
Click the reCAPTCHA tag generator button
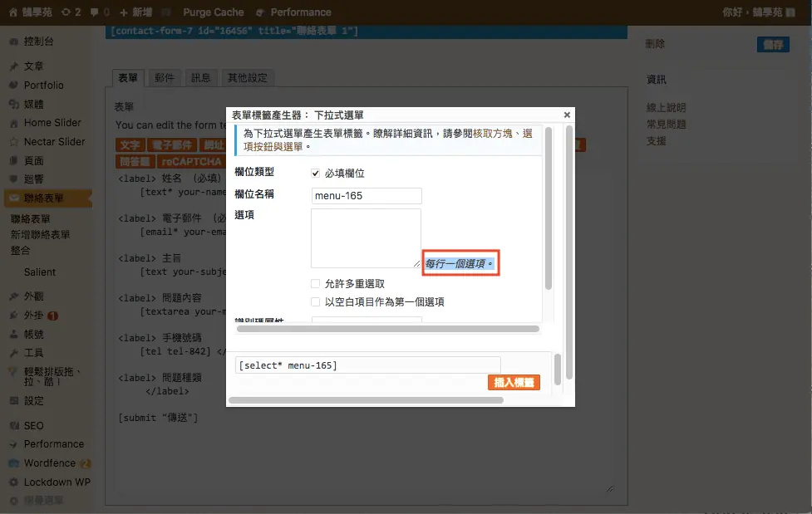191,161
